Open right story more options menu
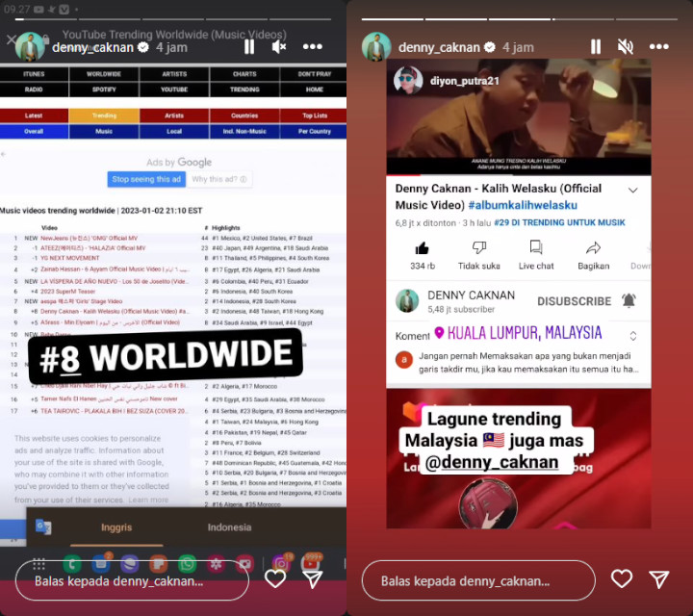Screen dimensions: 693x616 (x=659, y=46)
